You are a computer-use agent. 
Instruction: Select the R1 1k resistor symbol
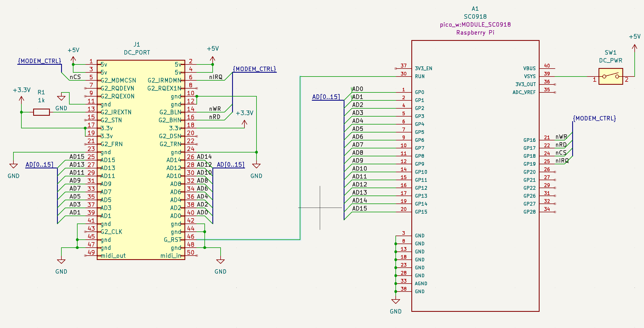coord(41,112)
